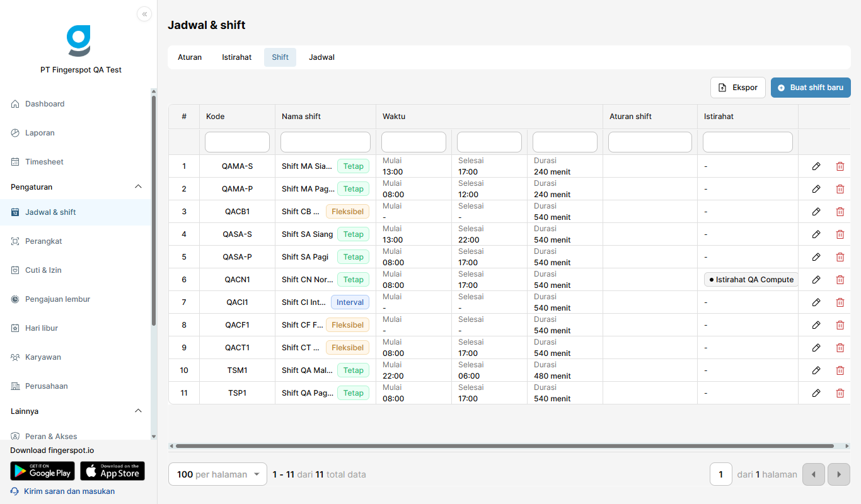
Task: Delete the QAMA-S shift using trash icon
Action: point(840,166)
